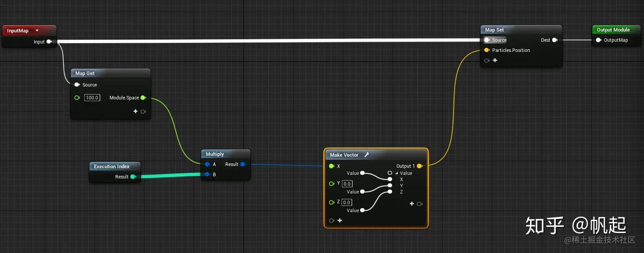
Task: Click the green input pin beside 100.0
Action: pyautogui.click(x=77, y=98)
